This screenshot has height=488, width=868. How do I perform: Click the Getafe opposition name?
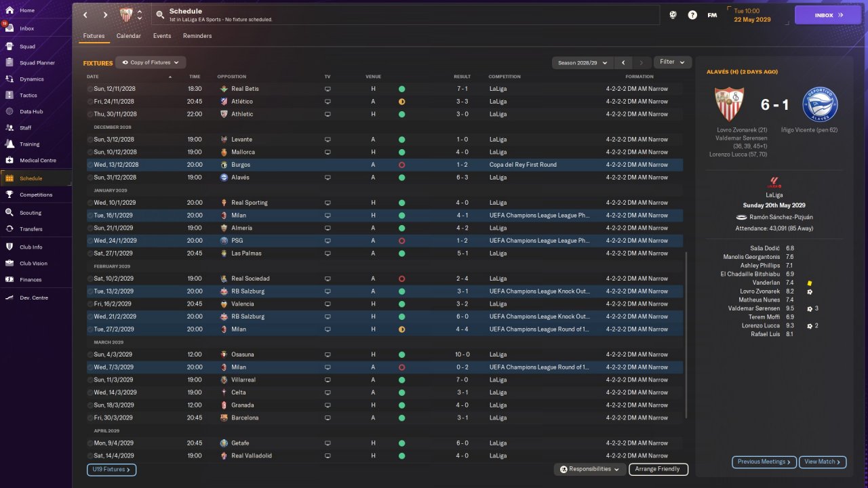pyautogui.click(x=240, y=443)
